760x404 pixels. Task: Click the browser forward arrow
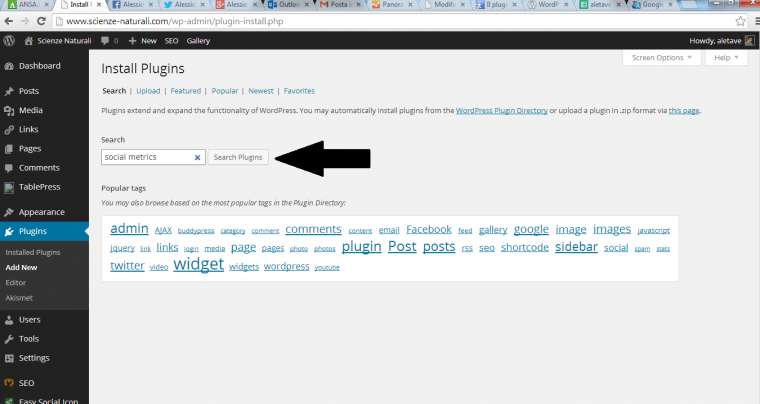[25, 21]
